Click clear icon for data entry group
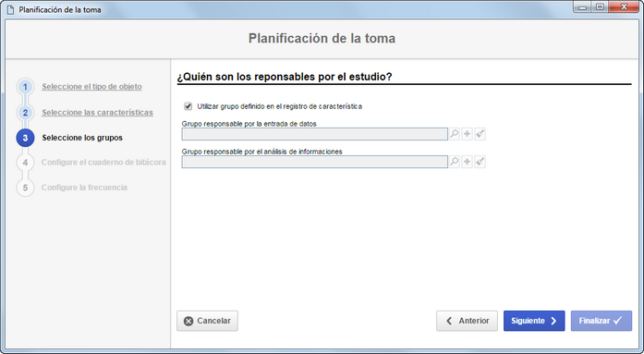 480,134
